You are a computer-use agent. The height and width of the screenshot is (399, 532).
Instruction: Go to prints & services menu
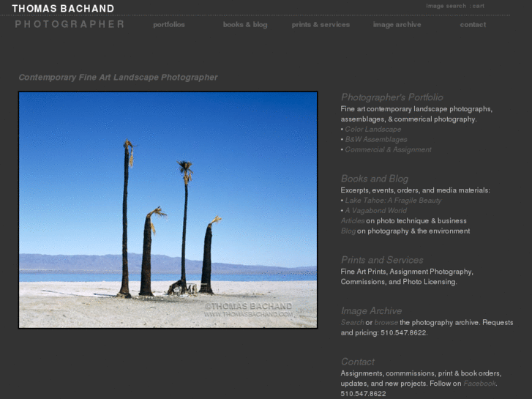click(321, 25)
